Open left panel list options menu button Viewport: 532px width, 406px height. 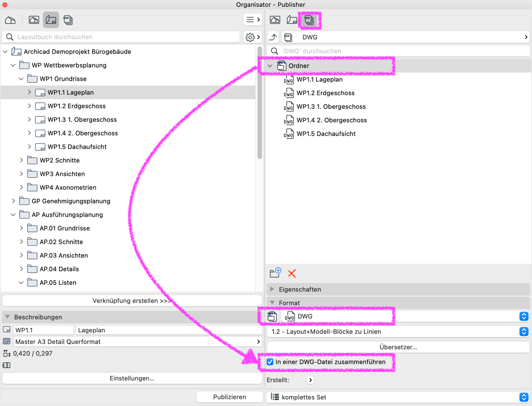coord(253,20)
